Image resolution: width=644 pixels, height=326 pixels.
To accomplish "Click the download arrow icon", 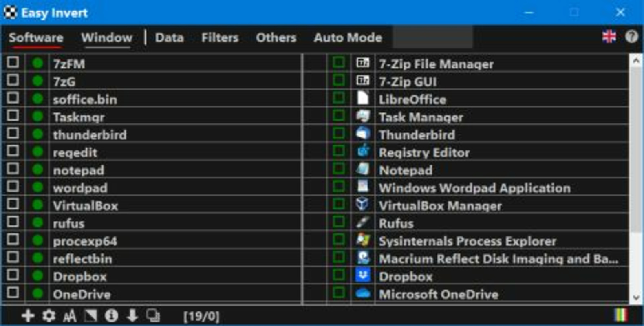I will (132, 315).
